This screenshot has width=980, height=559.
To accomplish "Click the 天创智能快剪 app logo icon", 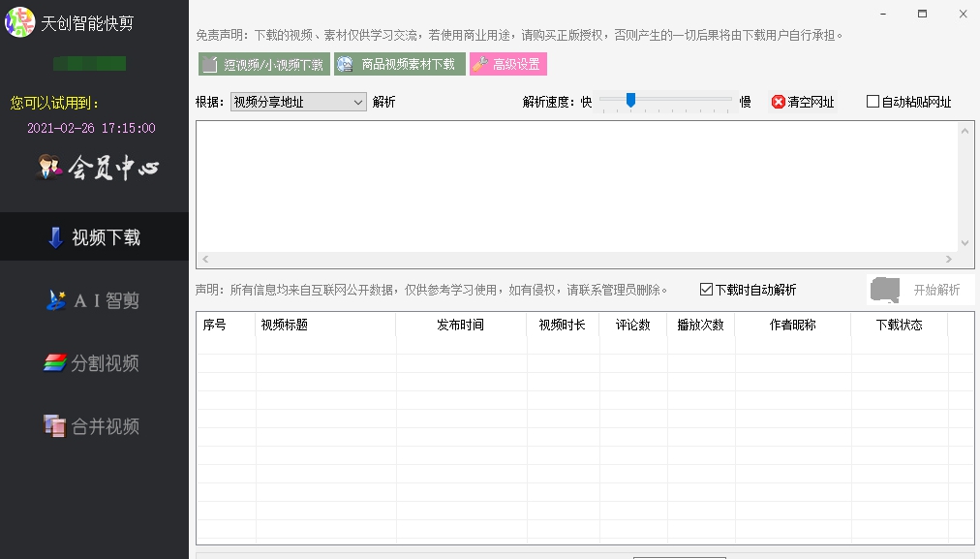I will pyautogui.click(x=20, y=21).
